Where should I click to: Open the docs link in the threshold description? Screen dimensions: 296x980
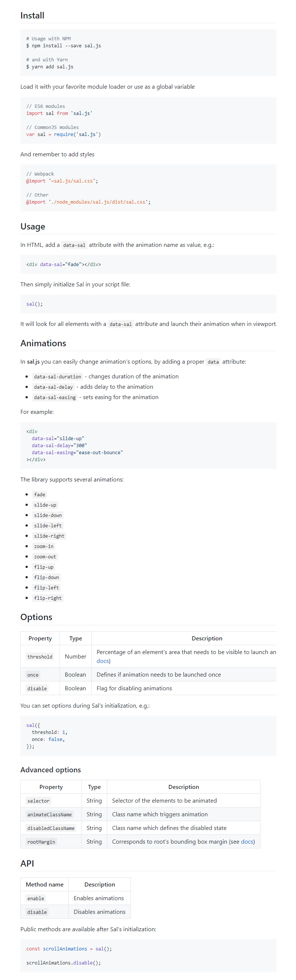coord(102,661)
